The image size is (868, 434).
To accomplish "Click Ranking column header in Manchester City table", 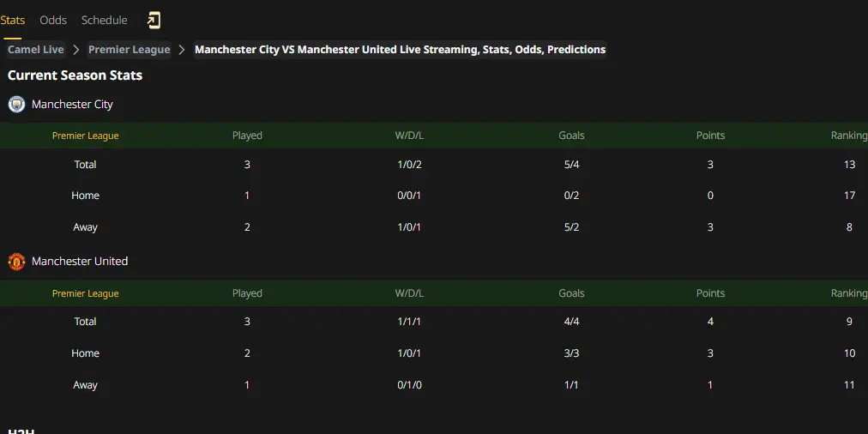I will point(849,136).
